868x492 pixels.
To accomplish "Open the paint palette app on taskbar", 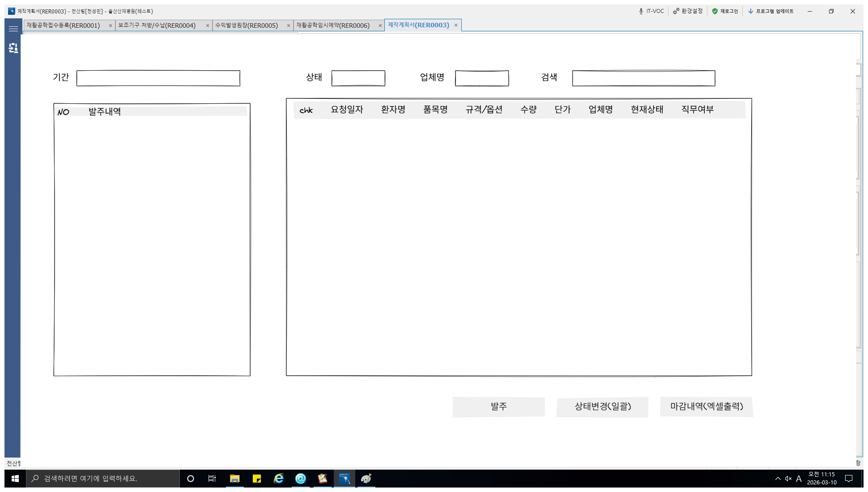I will [x=366, y=479].
